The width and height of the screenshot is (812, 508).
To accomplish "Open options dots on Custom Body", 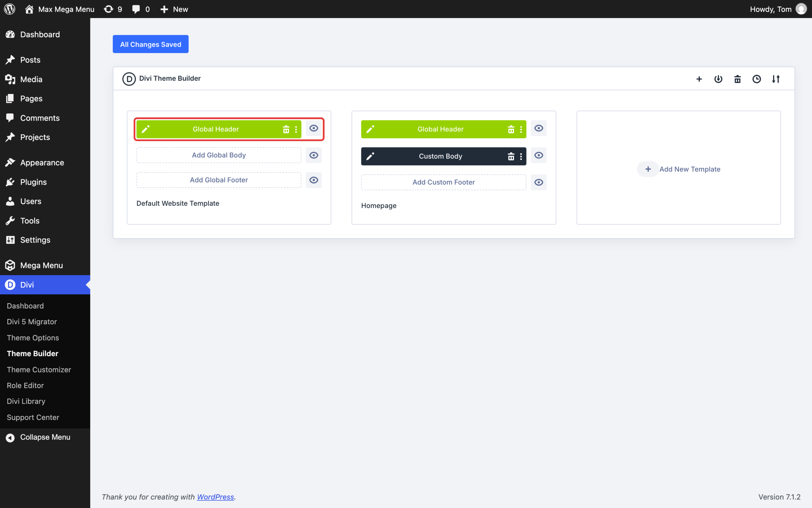I will pyautogui.click(x=521, y=156).
